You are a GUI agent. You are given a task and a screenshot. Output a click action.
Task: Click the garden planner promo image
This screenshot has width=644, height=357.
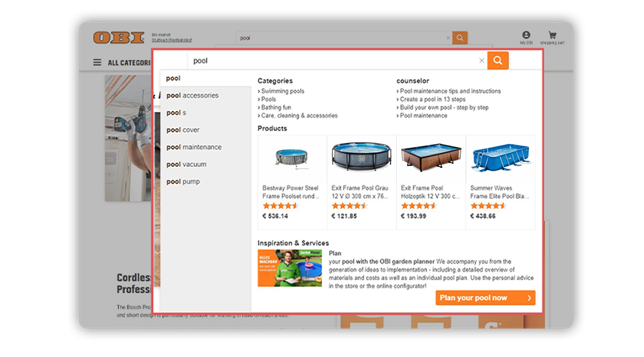(290, 268)
